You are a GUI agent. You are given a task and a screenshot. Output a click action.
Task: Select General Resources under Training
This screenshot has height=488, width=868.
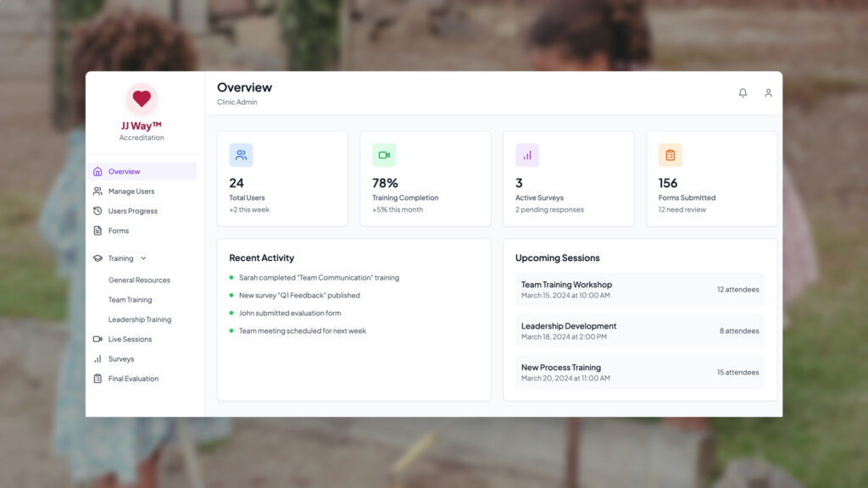pyautogui.click(x=139, y=280)
